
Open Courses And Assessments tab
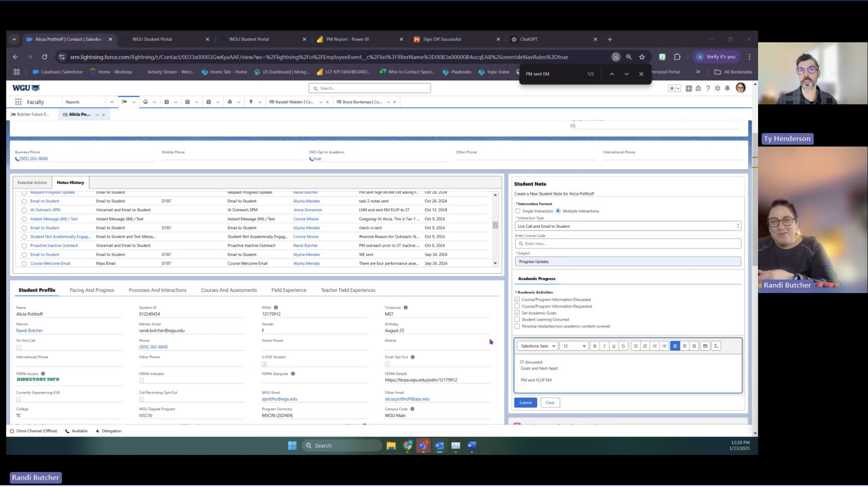pos(229,290)
